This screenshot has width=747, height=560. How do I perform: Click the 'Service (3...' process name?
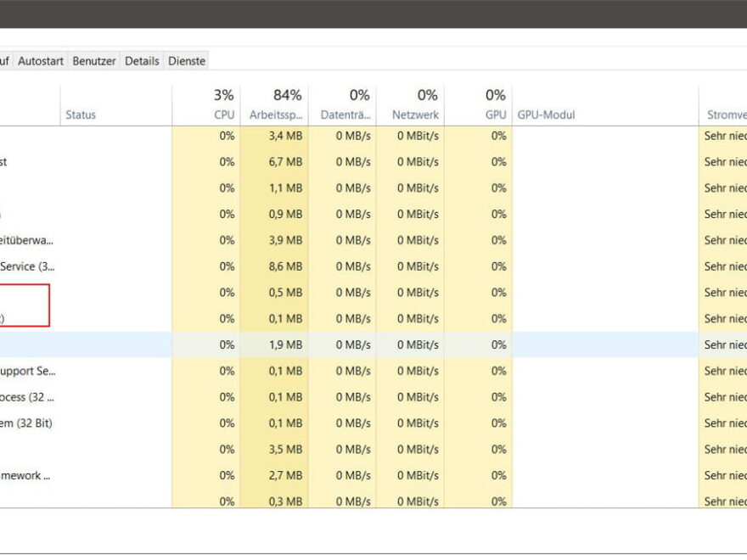[x=27, y=266]
